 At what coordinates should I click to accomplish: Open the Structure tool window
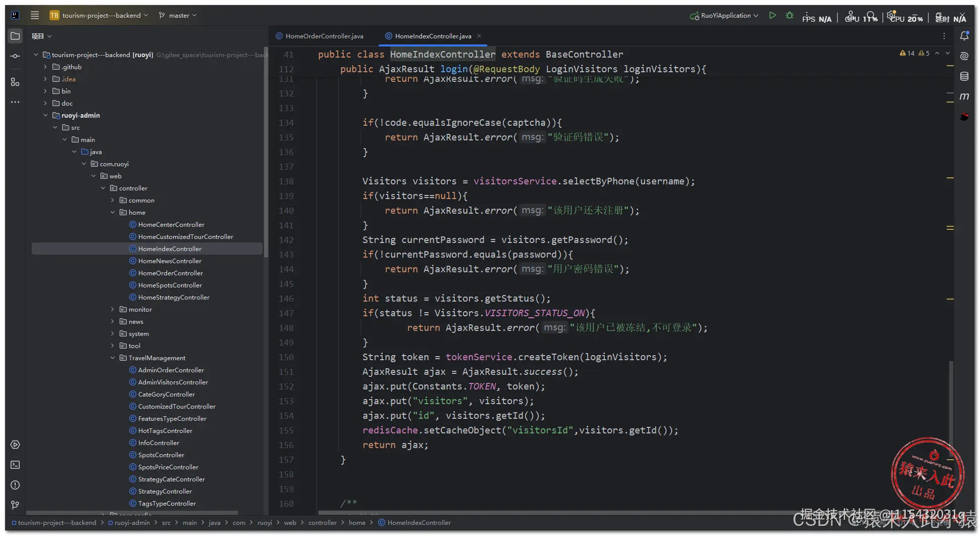point(15,82)
